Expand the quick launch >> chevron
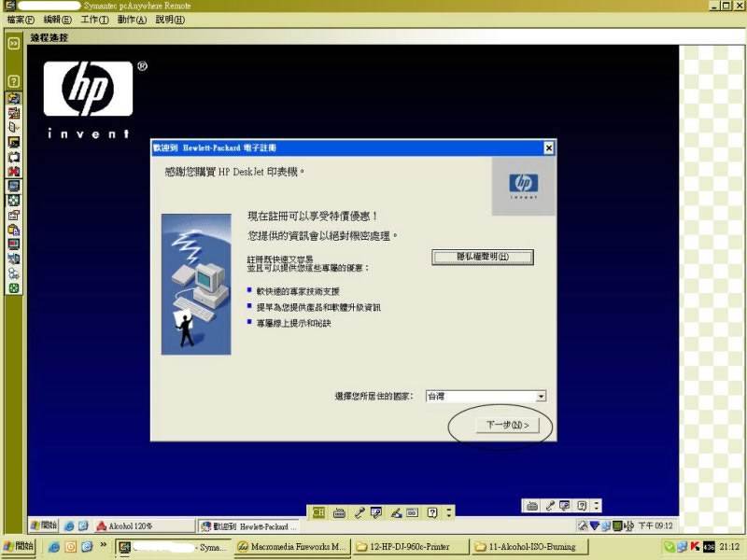747x560 pixels. pyautogui.click(x=103, y=545)
